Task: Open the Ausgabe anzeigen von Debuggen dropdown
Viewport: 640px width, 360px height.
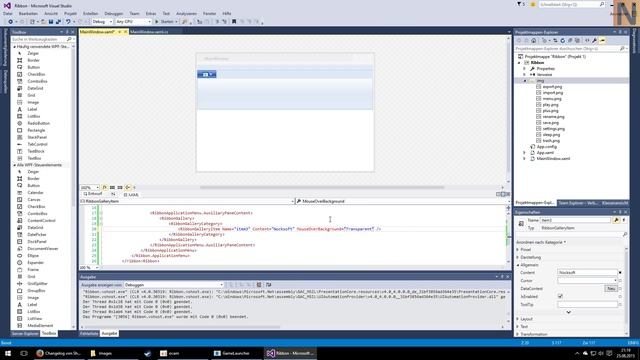Action: [173, 285]
